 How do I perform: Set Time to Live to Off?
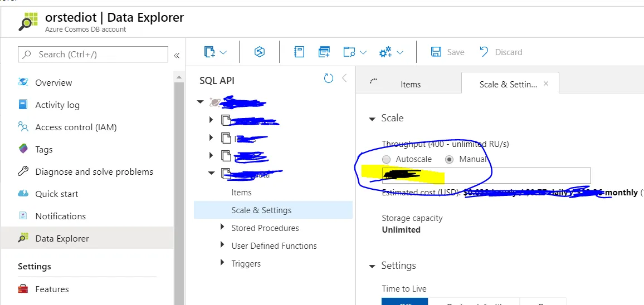[x=404, y=302]
